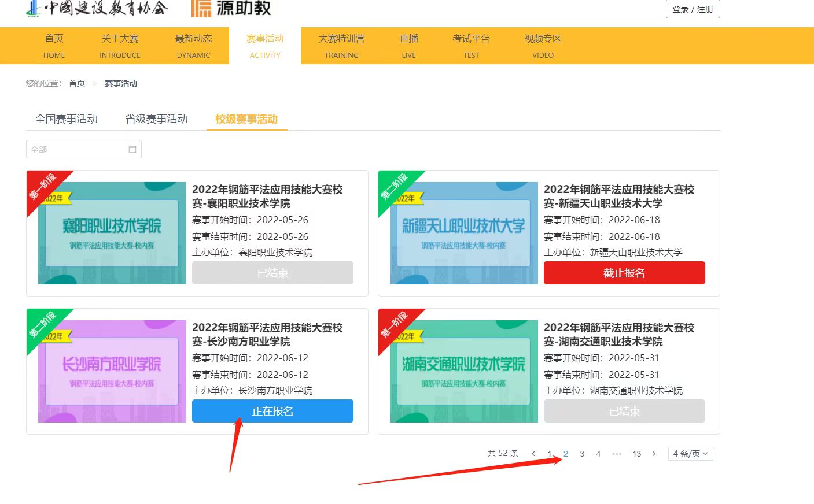
Task: Open 考试平台 TEST menu item
Action: tap(471, 46)
